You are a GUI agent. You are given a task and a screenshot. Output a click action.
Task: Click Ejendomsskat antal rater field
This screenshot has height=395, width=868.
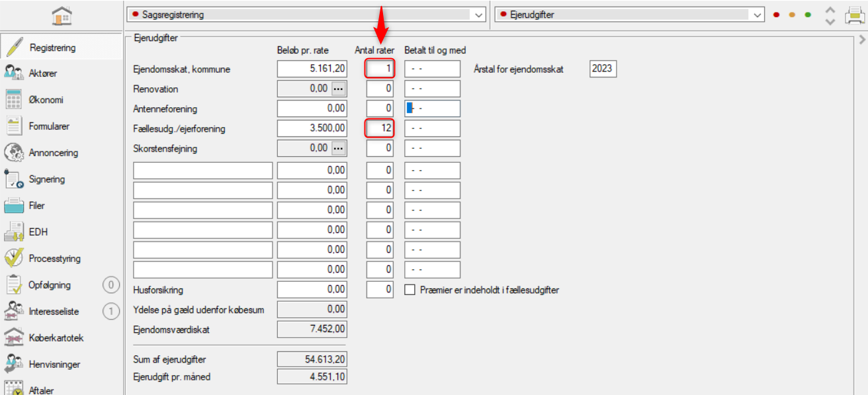tap(380, 69)
